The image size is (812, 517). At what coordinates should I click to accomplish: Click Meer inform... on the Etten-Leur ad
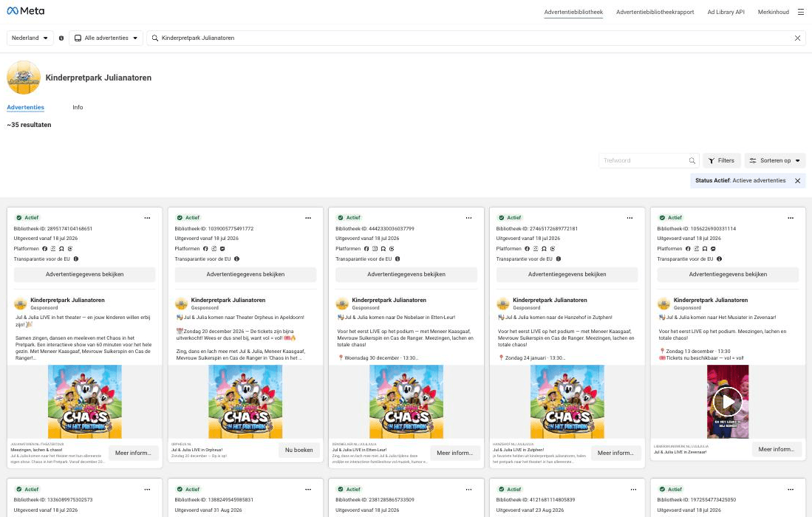click(454, 453)
